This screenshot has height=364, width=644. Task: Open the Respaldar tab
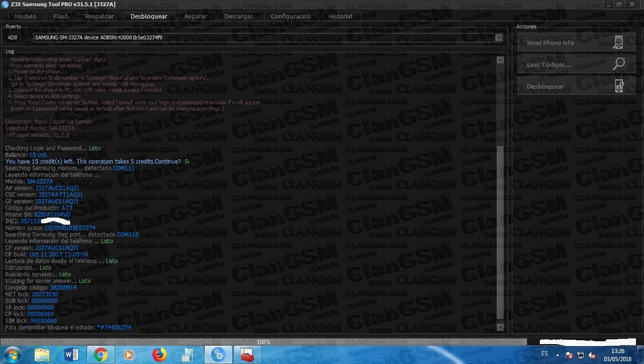[x=99, y=16]
